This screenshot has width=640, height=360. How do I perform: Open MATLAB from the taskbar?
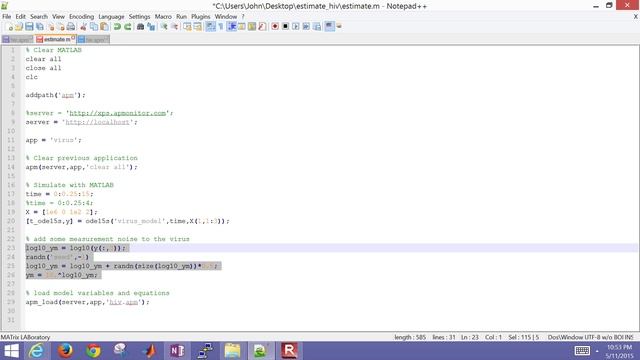[x=149, y=351]
